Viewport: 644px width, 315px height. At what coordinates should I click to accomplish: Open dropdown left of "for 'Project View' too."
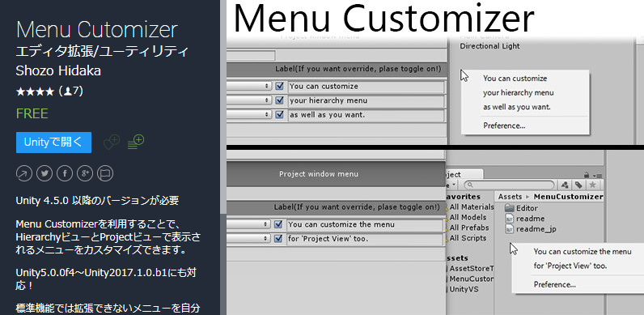tap(248, 239)
